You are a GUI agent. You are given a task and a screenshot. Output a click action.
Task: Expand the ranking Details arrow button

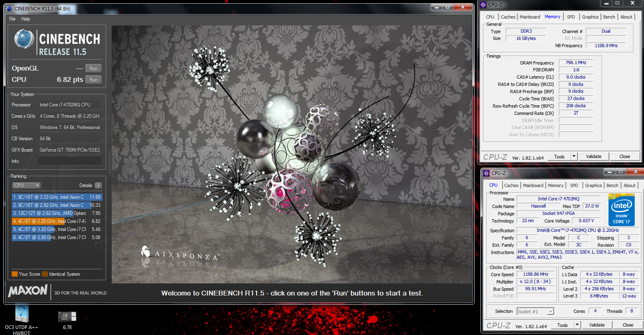tap(98, 185)
